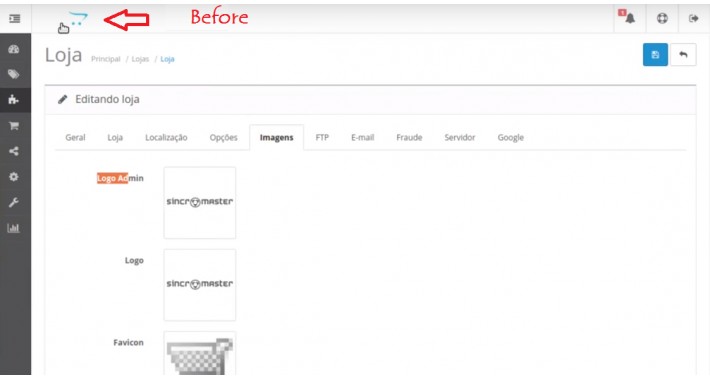This screenshot has height=380, width=710.
Task: Click the back arrow cancel button
Action: [683, 55]
